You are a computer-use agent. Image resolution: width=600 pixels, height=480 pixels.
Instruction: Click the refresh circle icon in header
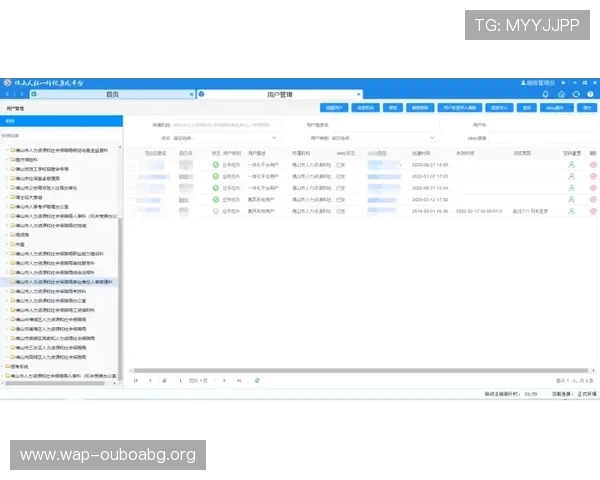point(576,94)
